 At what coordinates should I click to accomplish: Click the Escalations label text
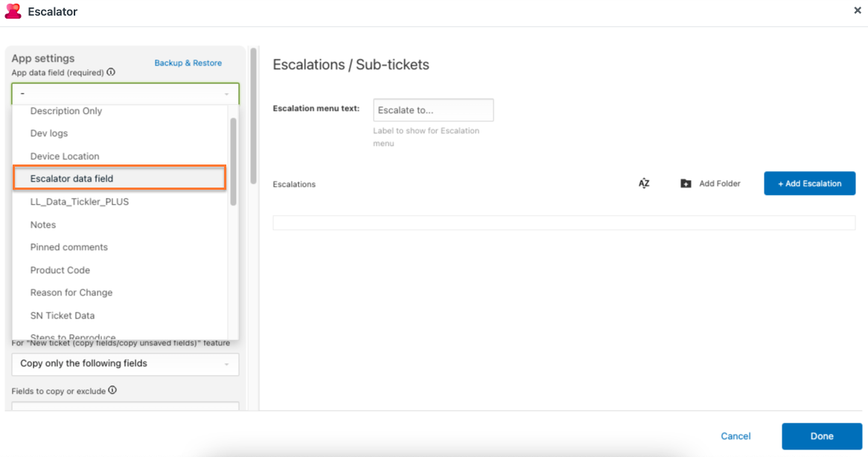[294, 185]
